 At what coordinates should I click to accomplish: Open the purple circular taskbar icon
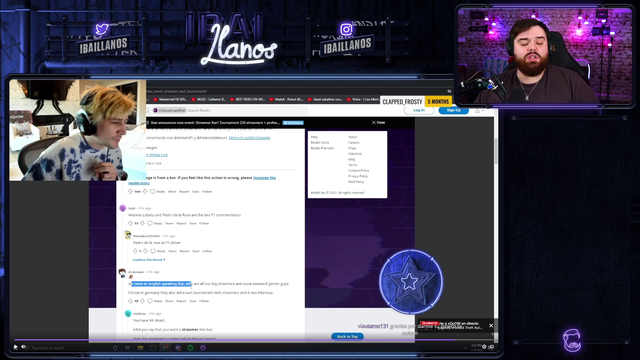(203, 348)
